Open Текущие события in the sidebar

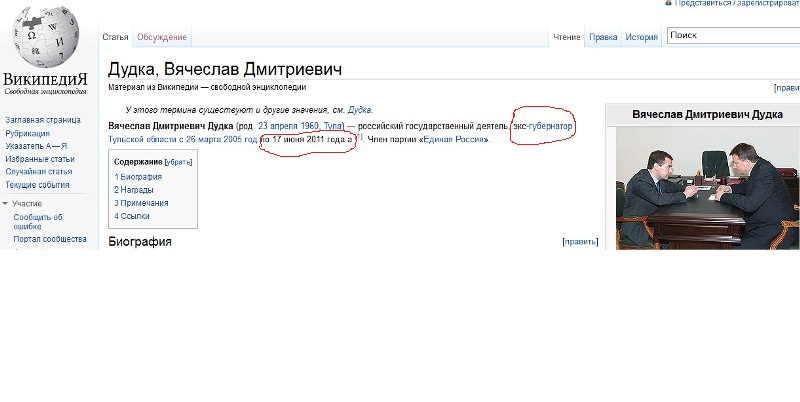tap(37, 185)
